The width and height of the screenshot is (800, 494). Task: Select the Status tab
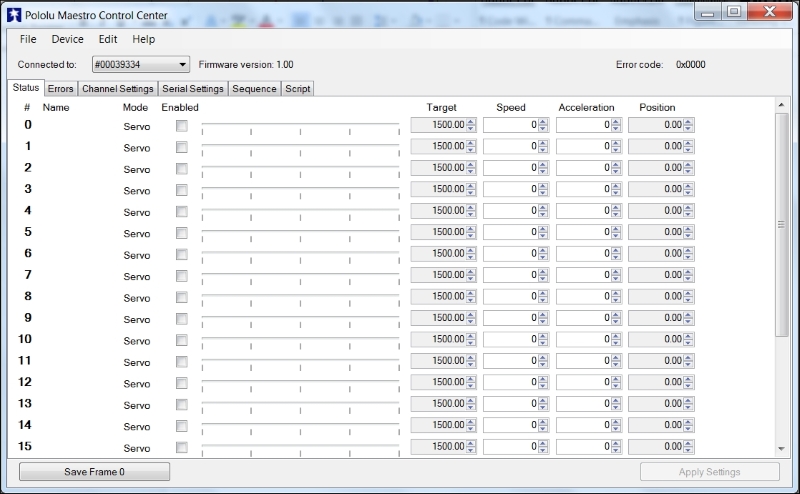[26, 88]
